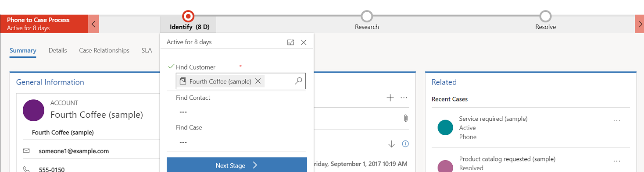
Task: Add a new timeline item with plus icon
Action: (390, 98)
